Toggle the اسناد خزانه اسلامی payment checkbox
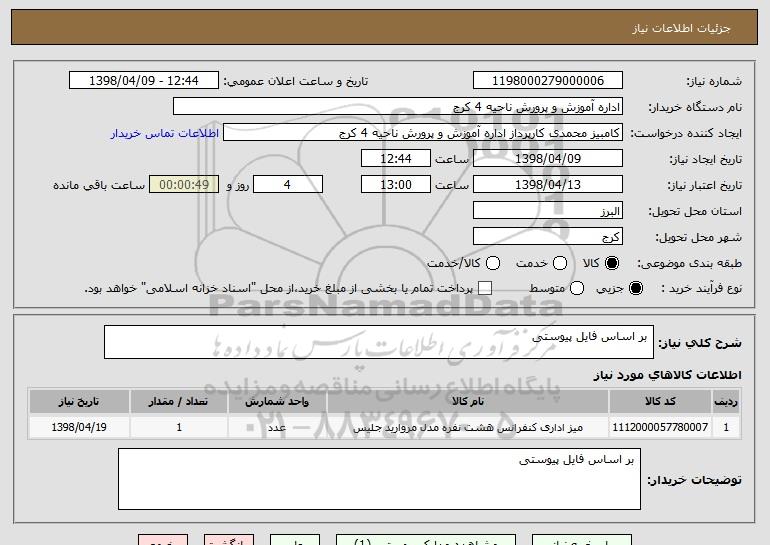The width and height of the screenshot is (770, 545). [485, 288]
